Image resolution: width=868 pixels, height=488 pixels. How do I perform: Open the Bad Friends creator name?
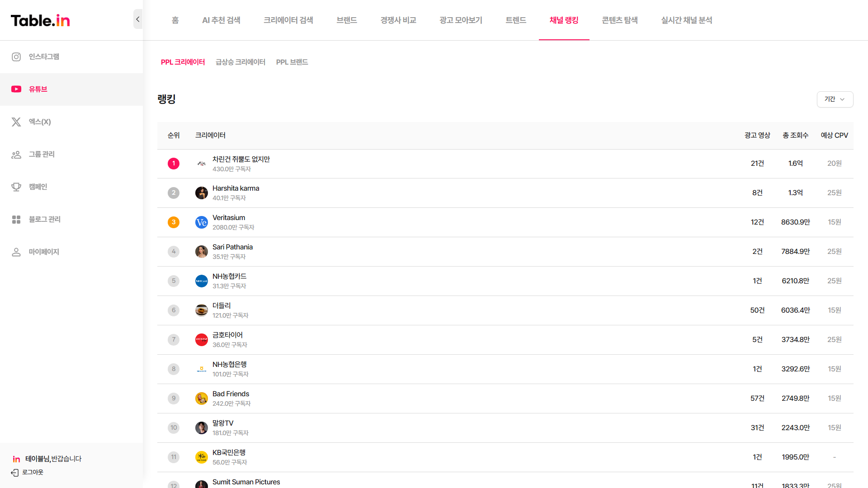tap(231, 394)
